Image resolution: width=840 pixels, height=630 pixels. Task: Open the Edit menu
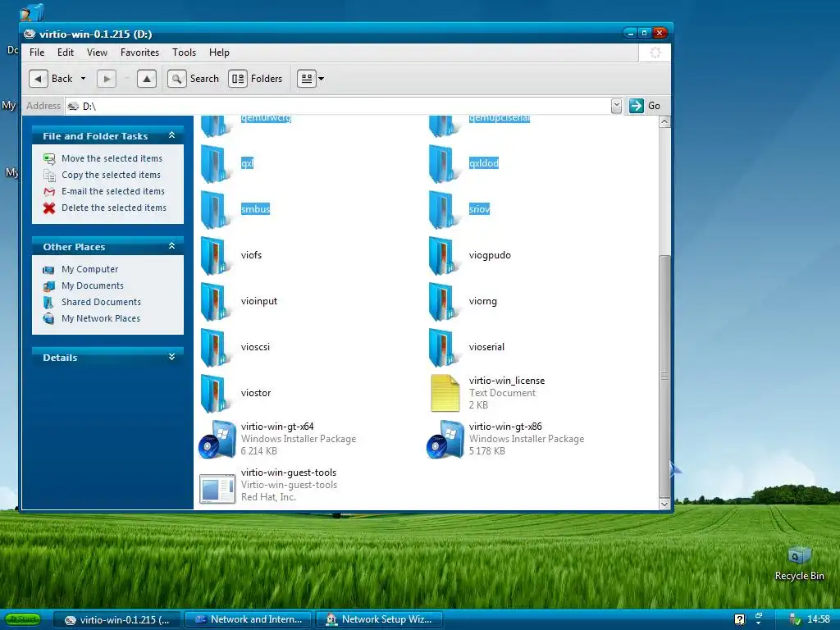click(x=66, y=52)
